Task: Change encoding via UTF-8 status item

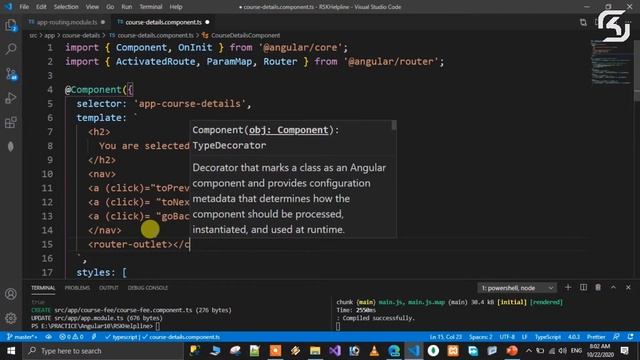Action: pyautogui.click(x=507, y=337)
